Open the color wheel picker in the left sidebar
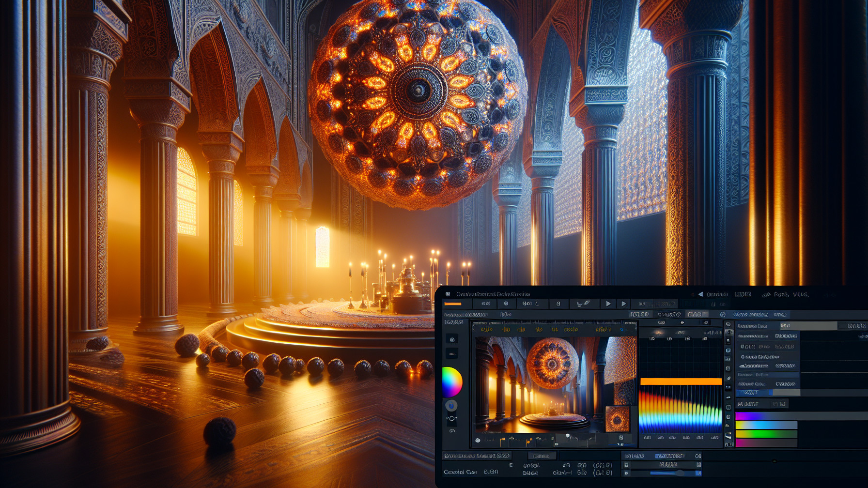Screen dimensions: 868x488 pos(452,382)
